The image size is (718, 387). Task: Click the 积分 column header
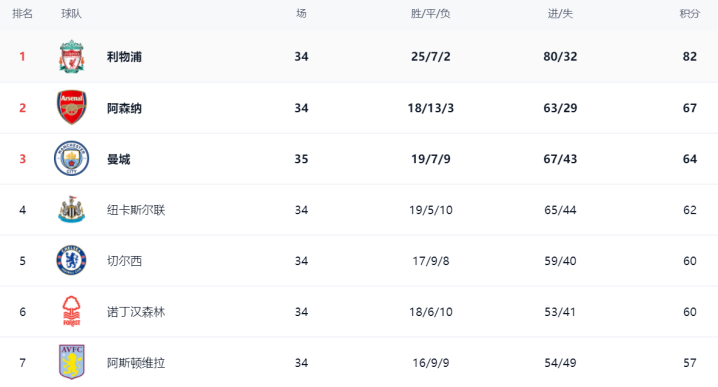coord(690,14)
